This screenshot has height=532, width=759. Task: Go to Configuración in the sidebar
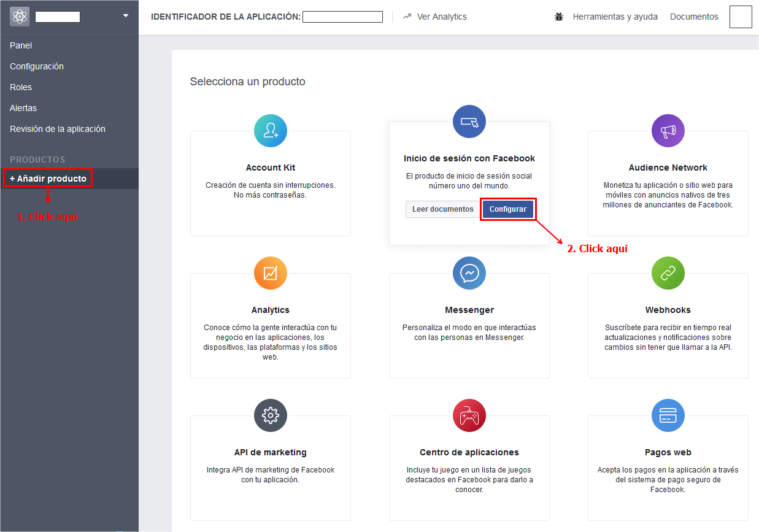click(37, 66)
